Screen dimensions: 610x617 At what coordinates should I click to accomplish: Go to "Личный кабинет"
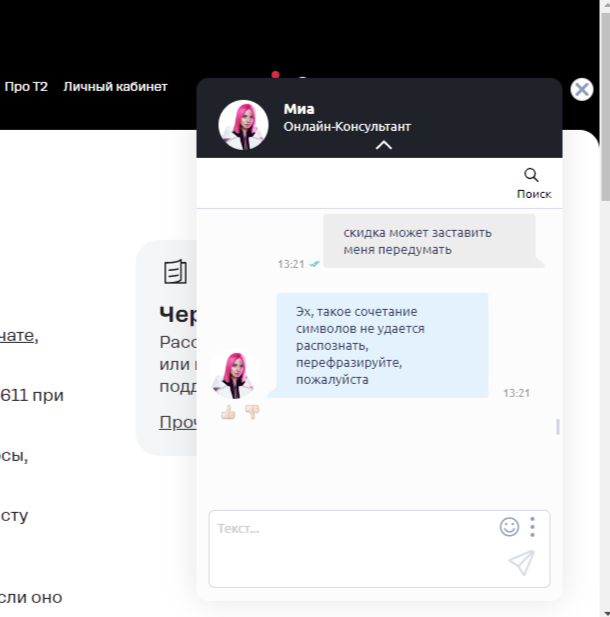[x=115, y=87]
